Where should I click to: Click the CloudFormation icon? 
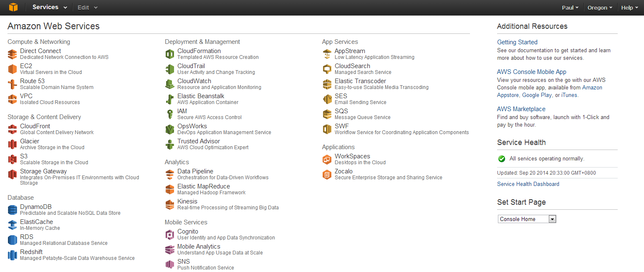point(170,54)
